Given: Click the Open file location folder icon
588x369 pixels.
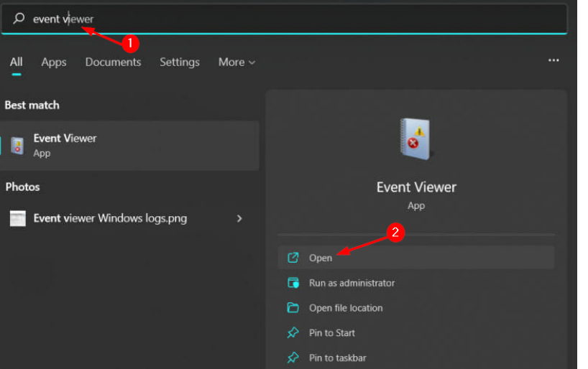Looking at the screenshot, I should [293, 308].
